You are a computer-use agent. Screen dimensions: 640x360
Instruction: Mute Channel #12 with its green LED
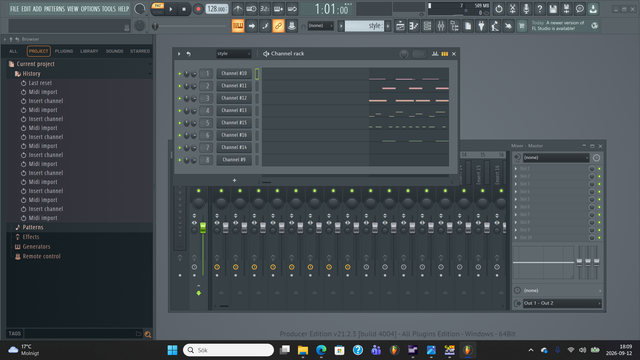point(180,98)
